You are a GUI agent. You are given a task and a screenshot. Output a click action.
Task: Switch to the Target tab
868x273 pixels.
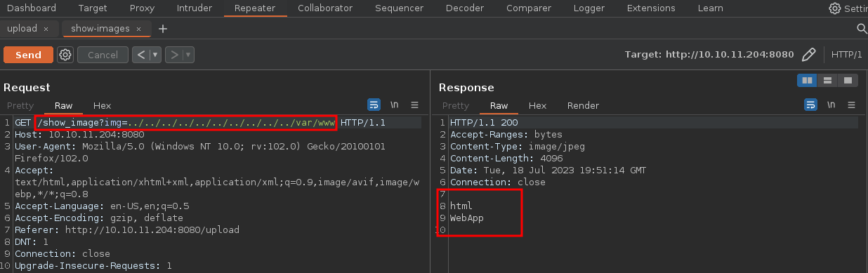pos(93,8)
